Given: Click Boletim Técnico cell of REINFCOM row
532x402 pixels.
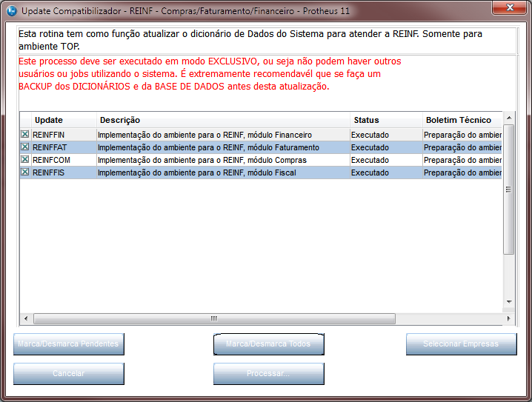Looking at the screenshot, I should pos(462,160).
